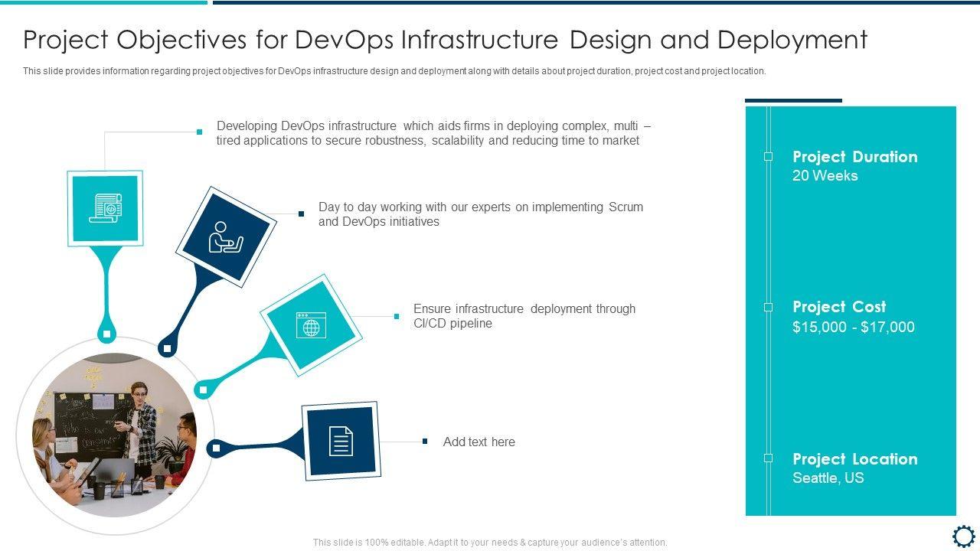
Task: Click square marker beside Project Cost
Action: click(768, 307)
